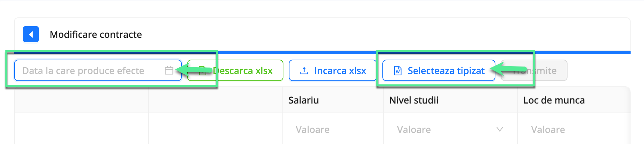
Task: Click the Valoare input under Salariu
Action: pos(332,130)
